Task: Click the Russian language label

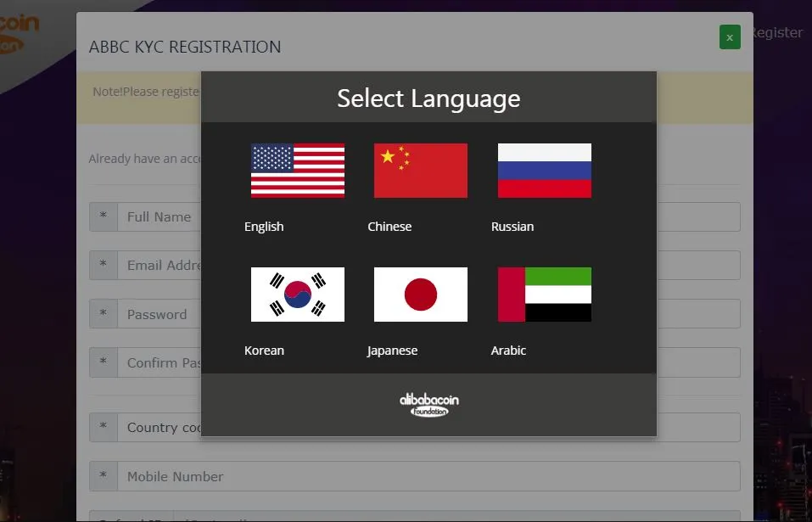Action: tap(512, 227)
